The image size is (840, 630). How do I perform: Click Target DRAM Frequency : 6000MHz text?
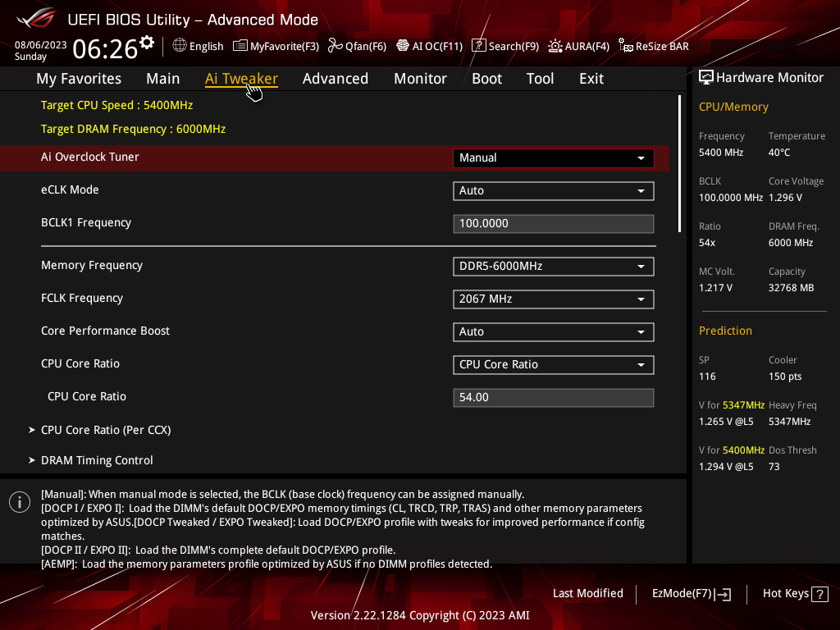coord(134,129)
